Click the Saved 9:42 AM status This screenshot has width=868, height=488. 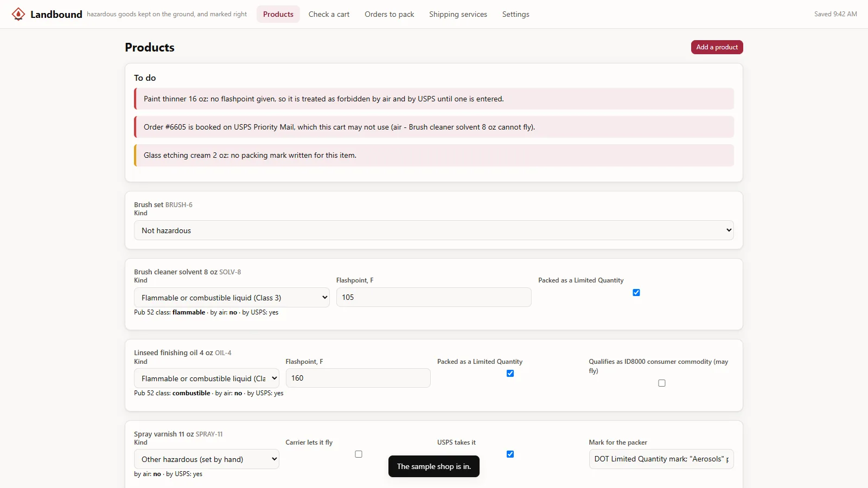[835, 14]
